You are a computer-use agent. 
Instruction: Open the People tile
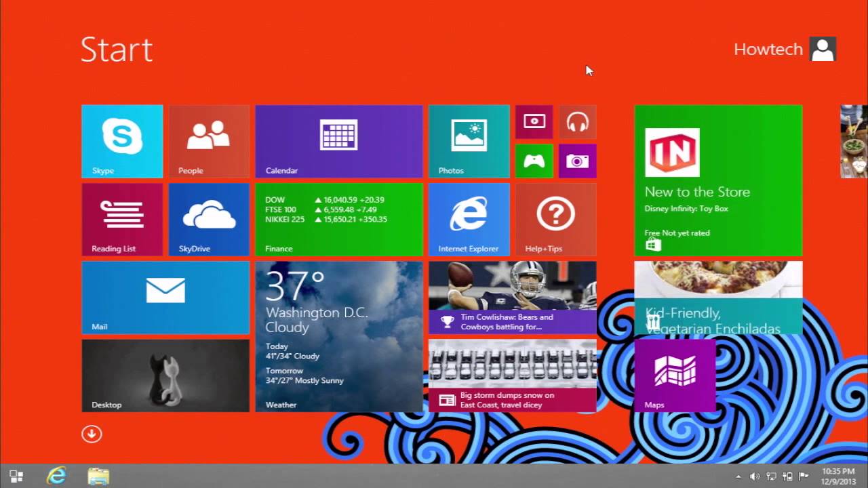point(209,141)
